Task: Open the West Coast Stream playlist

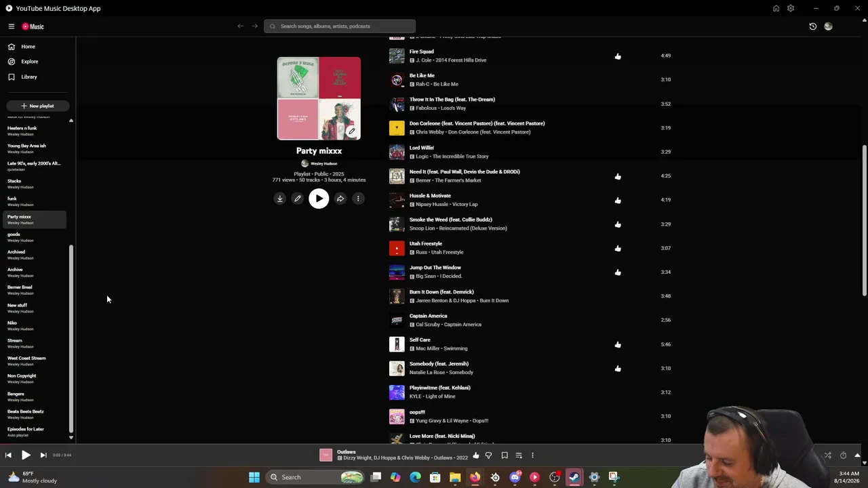Action: coord(35,361)
